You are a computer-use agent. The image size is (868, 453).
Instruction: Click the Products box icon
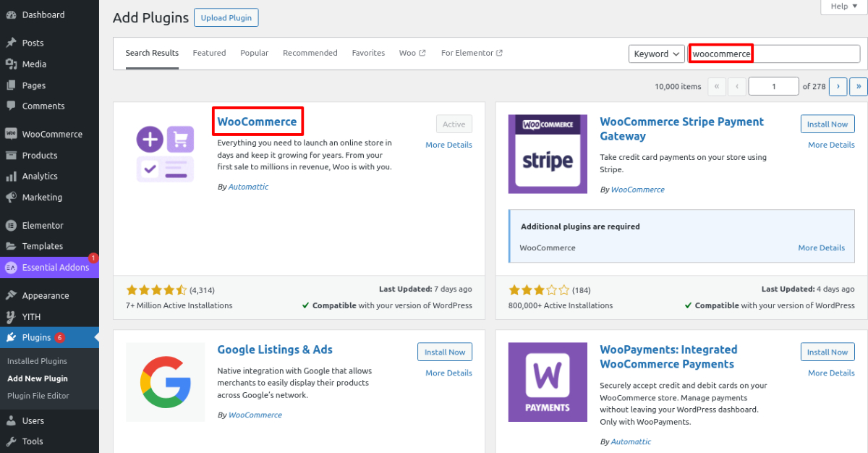(x=11, y=155)
